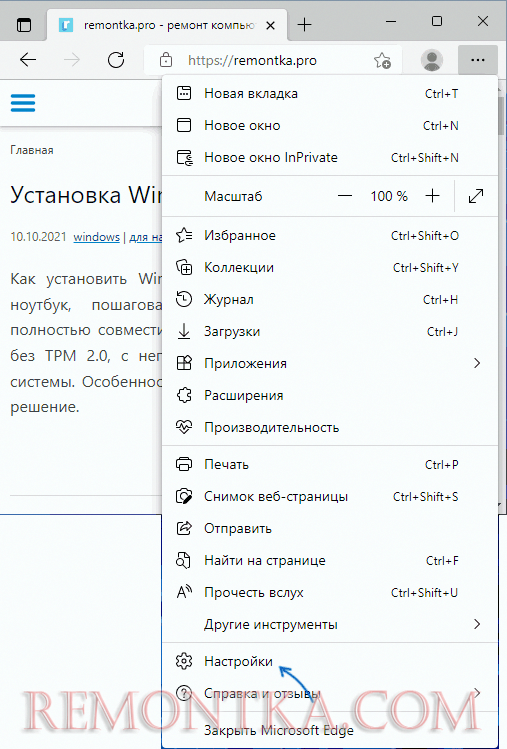The height and width of the screenshot is (749, 507).
Task: Open a new tab with plus button
Action: [x=304, y=24]
